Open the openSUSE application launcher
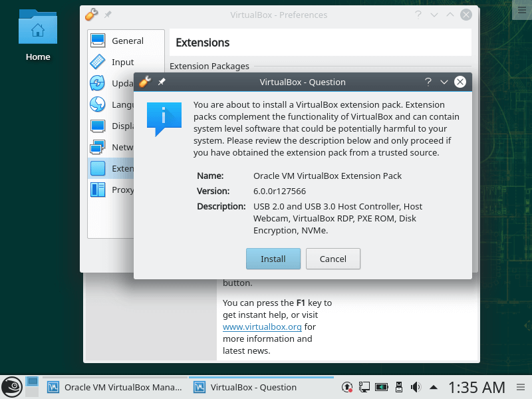Viewport: 532px width, 399px height. click(12, 387)
